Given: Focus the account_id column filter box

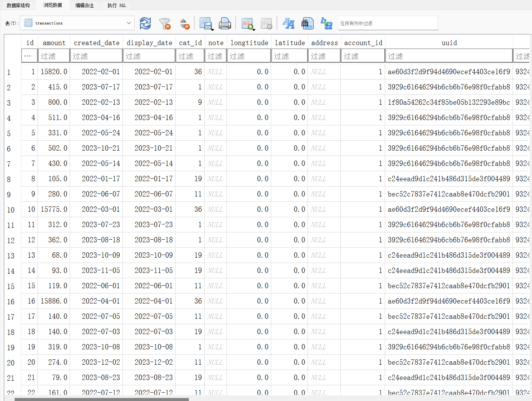Looking at the screenshot, I should click(x=363, y=56).
